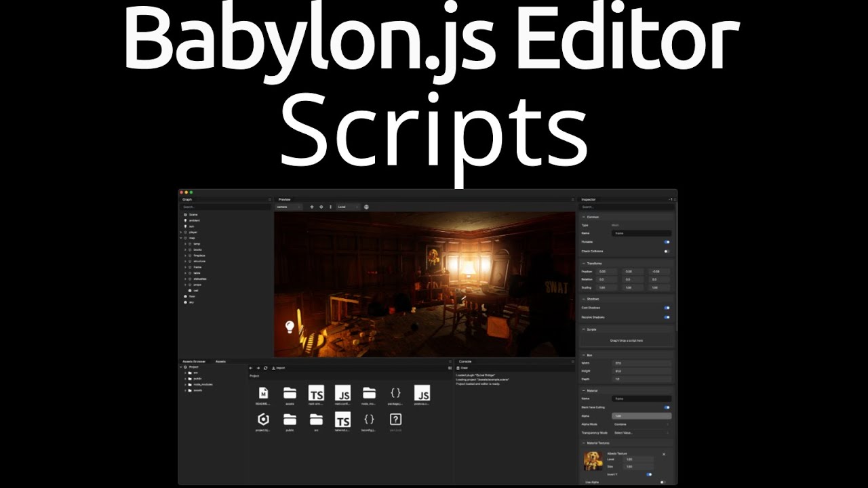Image resolution: width=868 pixels, height=488 pixels.
Task: Toggle Receive Shadows switch
Action: 667,317
